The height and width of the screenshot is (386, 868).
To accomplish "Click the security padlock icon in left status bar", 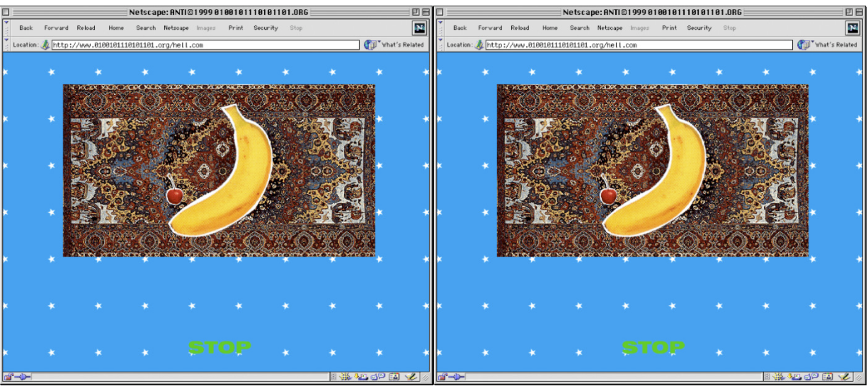I will [x=8, y=377].
